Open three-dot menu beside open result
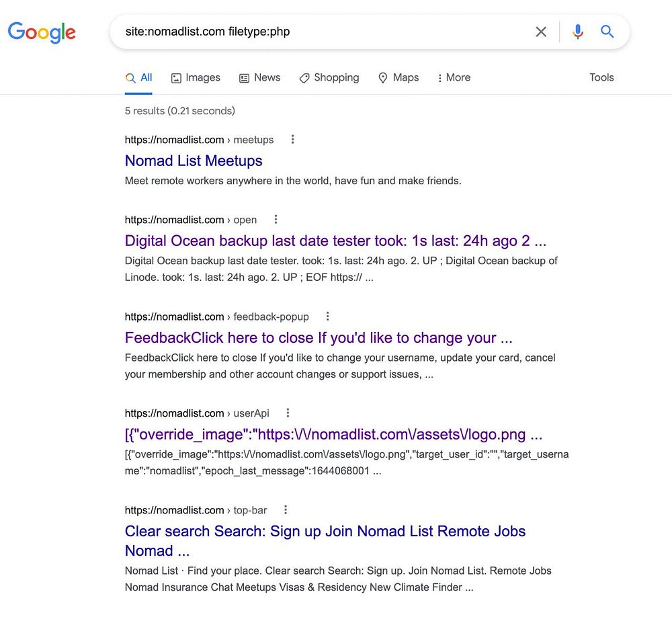Screen dimensions: 672x627 point(276,220)
